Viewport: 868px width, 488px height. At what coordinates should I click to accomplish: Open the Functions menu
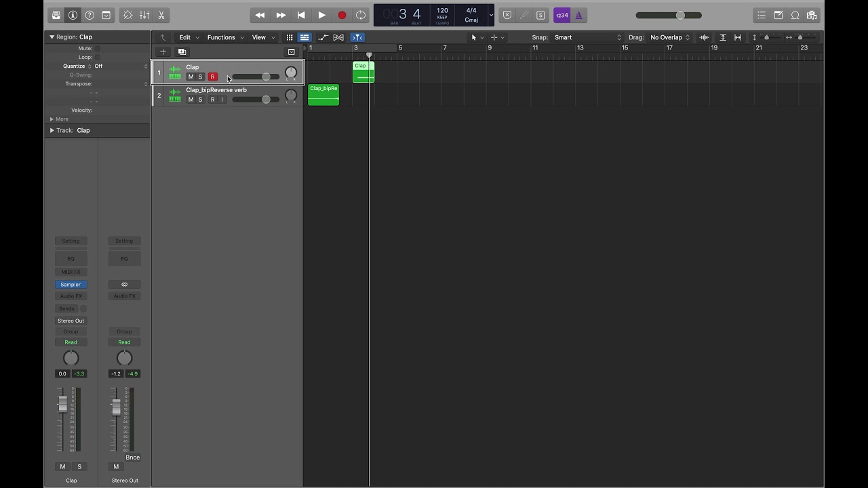click(x=225, y=37)
